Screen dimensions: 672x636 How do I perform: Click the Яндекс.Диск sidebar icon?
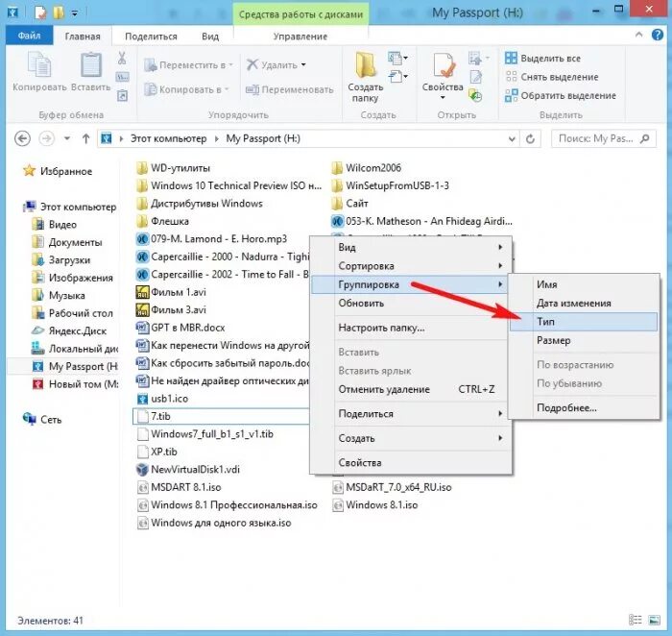point(37,330)
